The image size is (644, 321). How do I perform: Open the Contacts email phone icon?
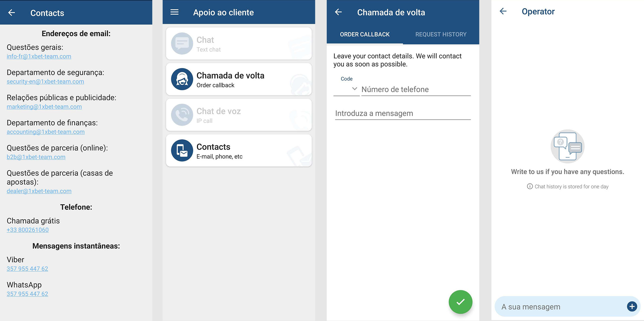click(182, 150)
